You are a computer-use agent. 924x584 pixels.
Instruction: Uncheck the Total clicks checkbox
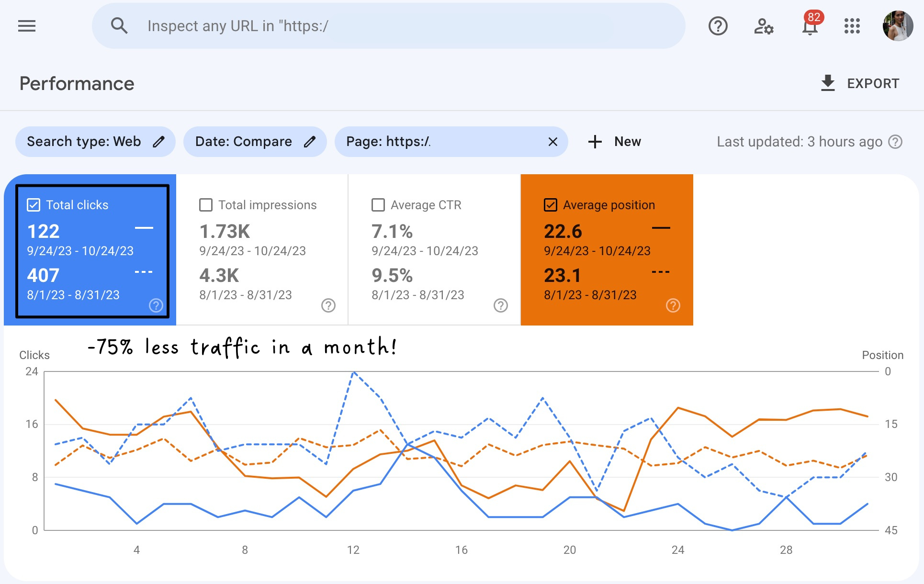coord(34,205)
